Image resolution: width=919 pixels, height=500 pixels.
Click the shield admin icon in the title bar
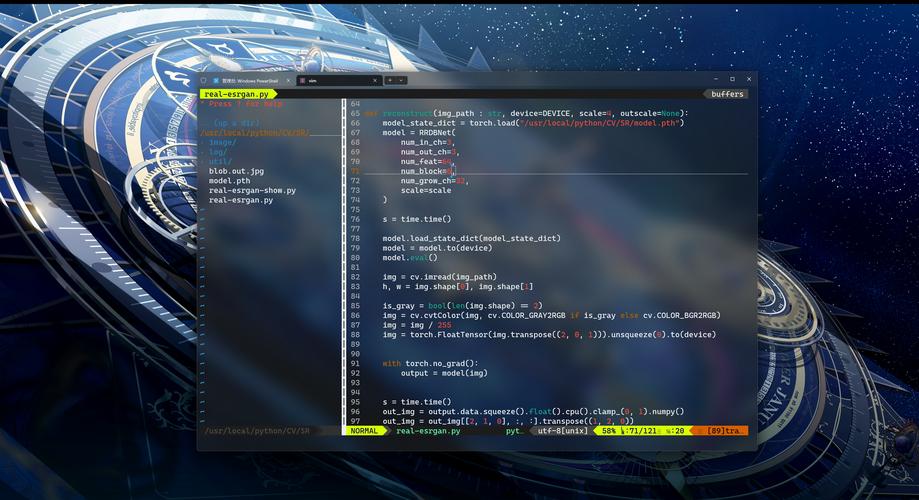point(204,80)
